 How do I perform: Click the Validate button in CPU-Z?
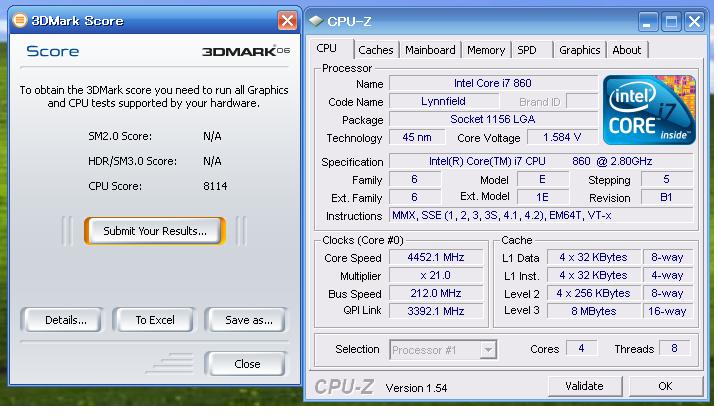(585, 386)
